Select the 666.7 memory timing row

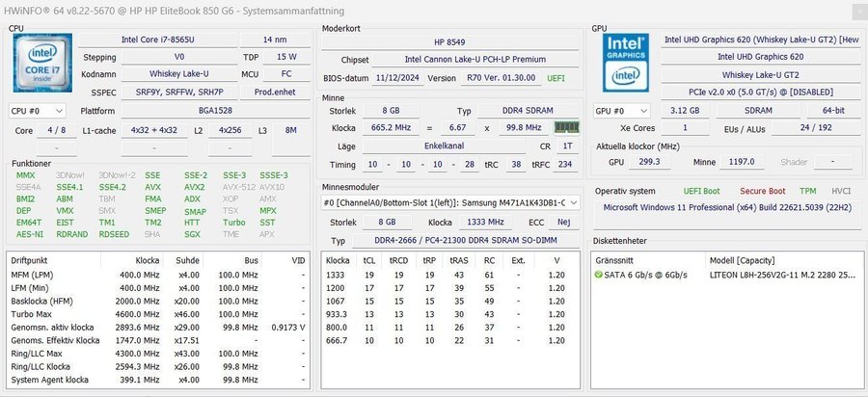(450, 340)
